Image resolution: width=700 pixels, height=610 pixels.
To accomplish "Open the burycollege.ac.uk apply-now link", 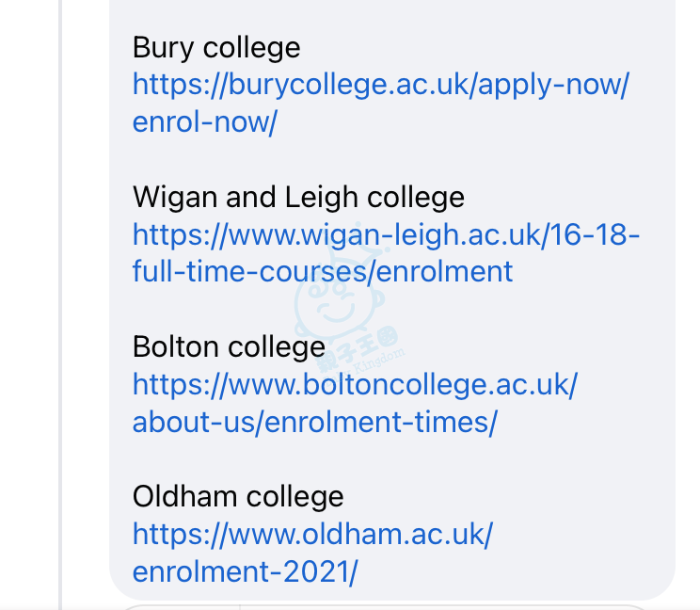I will [x=381, y=85].
